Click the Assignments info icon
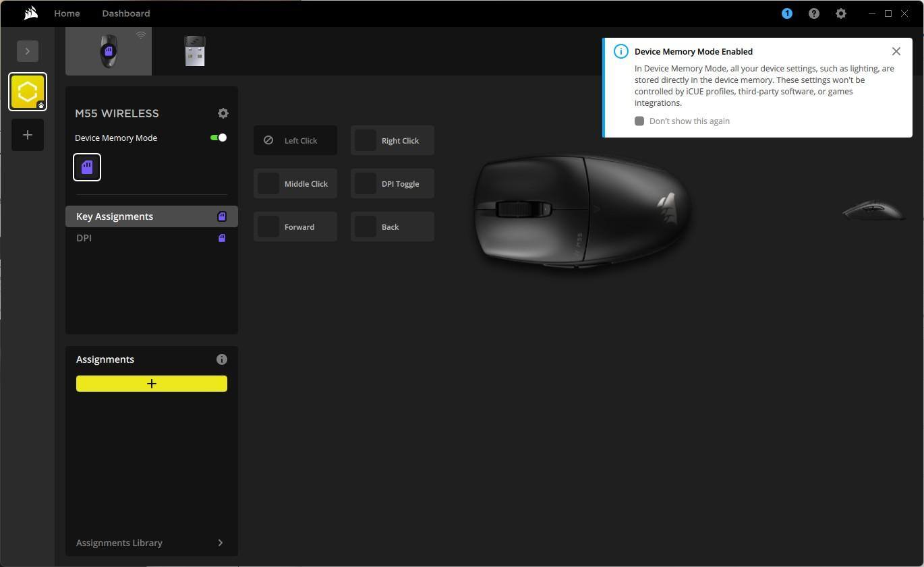924x567 pixels. point(221,359)
